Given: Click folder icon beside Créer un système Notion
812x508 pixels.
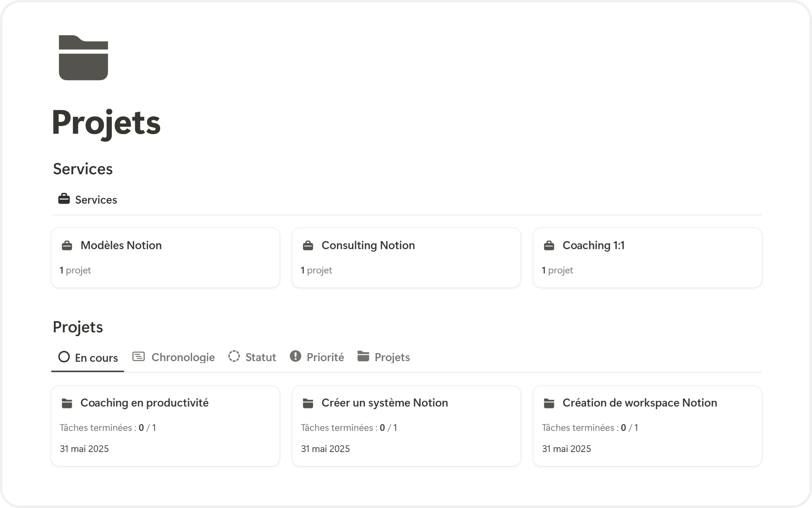Looking at the screenshot, I should [x=308, y=403].
